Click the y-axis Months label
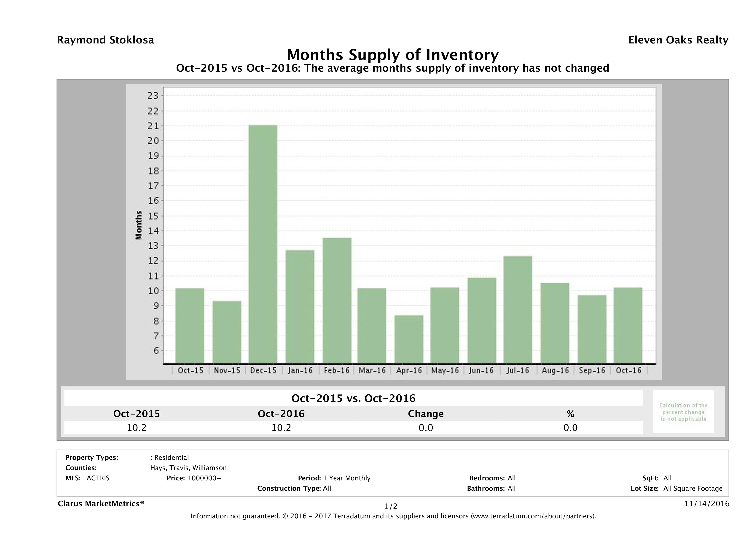Screen dimensions: 738x560 pos(139,225)
